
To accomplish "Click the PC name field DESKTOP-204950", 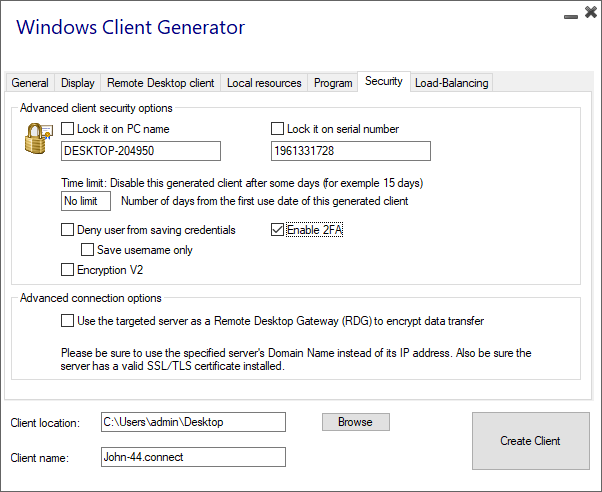I will [140, 151].
